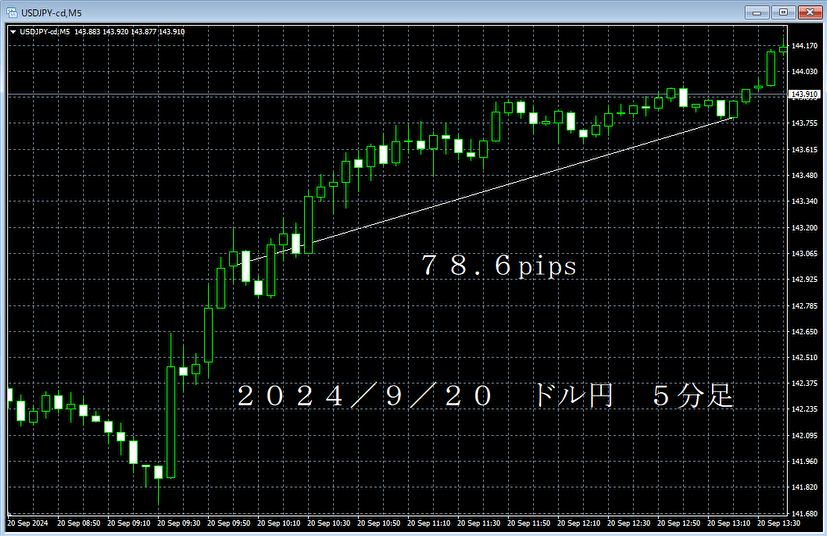Click the 141.960 price scale value
Image resolution: width=827 pixels, height=536 pixels.
(804, 462)
